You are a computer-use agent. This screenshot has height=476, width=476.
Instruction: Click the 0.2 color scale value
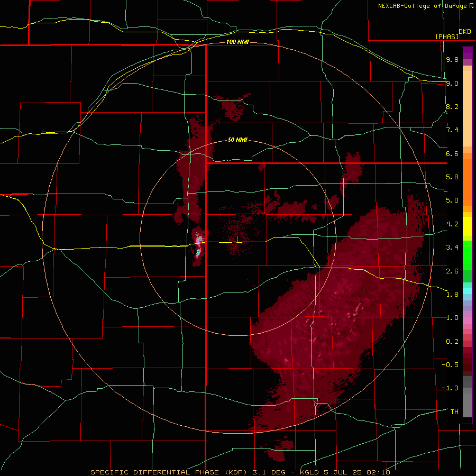click(x=452, y=342)
